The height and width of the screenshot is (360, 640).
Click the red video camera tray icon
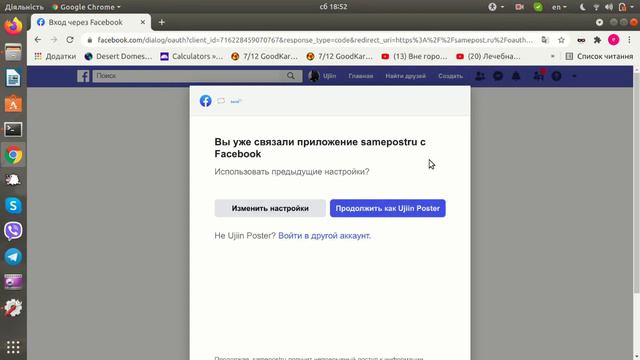(x=519, y=7)
